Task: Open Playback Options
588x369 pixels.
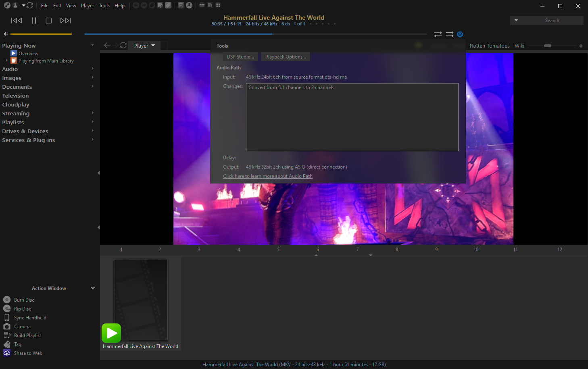Action: (x=286, y=57)
